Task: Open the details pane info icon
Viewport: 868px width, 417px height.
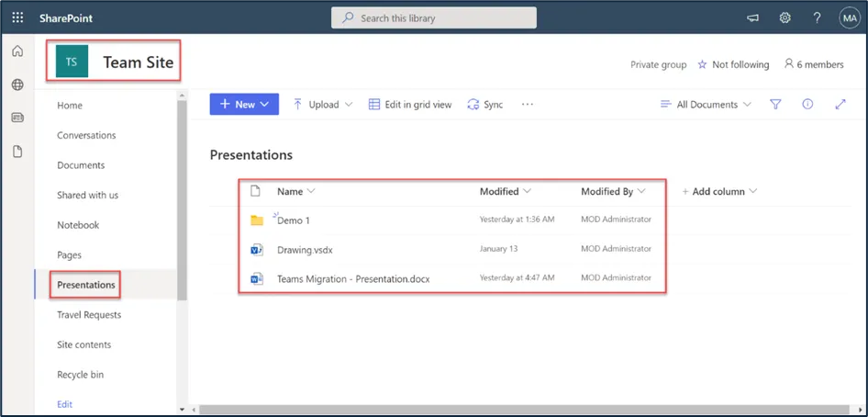Action: (x=807, y=105)
